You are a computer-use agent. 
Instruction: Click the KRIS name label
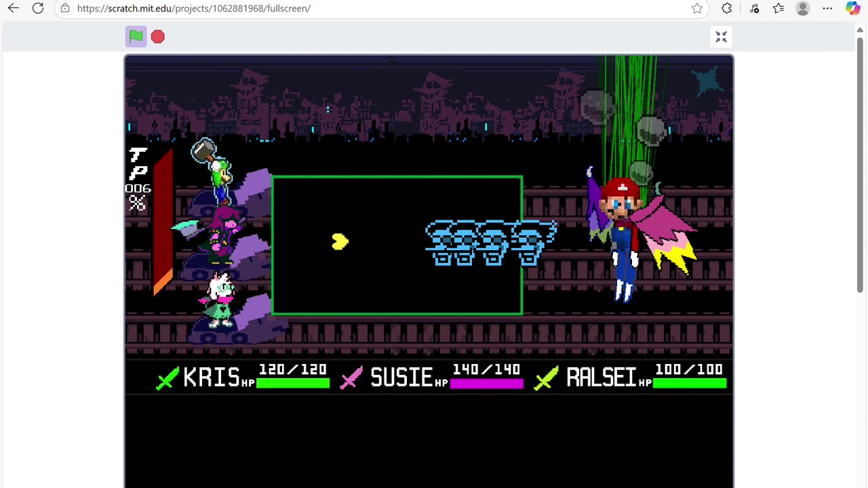coord(212,378)
